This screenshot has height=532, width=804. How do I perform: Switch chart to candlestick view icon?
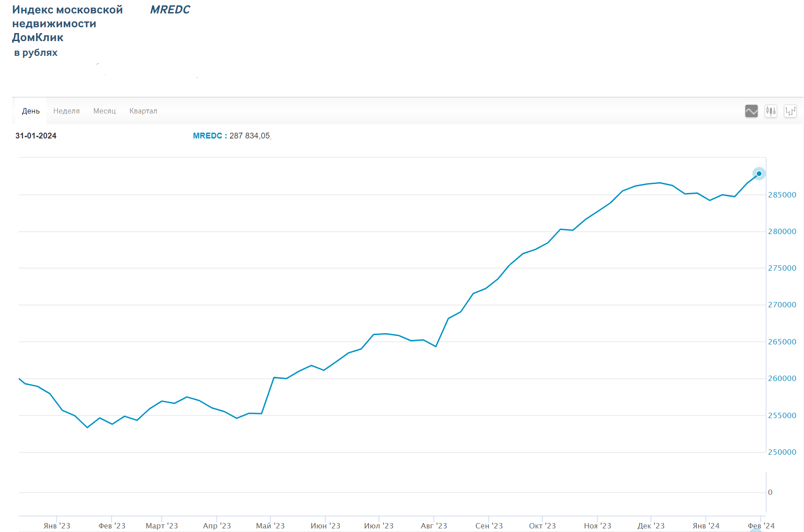771,111
